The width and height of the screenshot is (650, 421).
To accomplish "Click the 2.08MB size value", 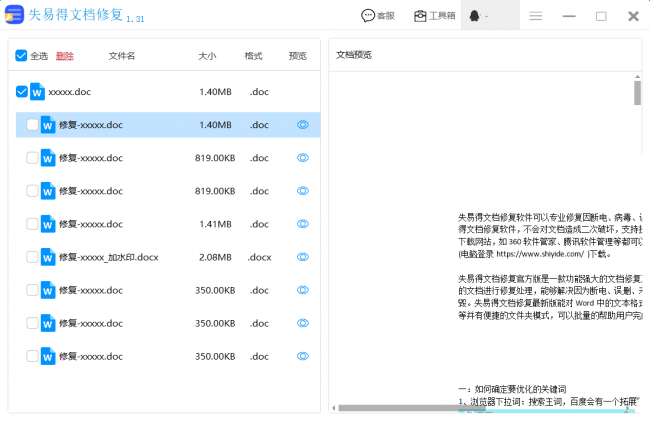I will tap(215, 257).
